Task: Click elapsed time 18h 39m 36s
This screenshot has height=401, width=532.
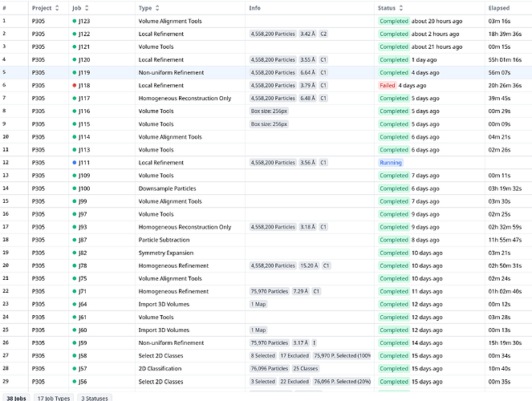Action: click(x=505, y=34)
